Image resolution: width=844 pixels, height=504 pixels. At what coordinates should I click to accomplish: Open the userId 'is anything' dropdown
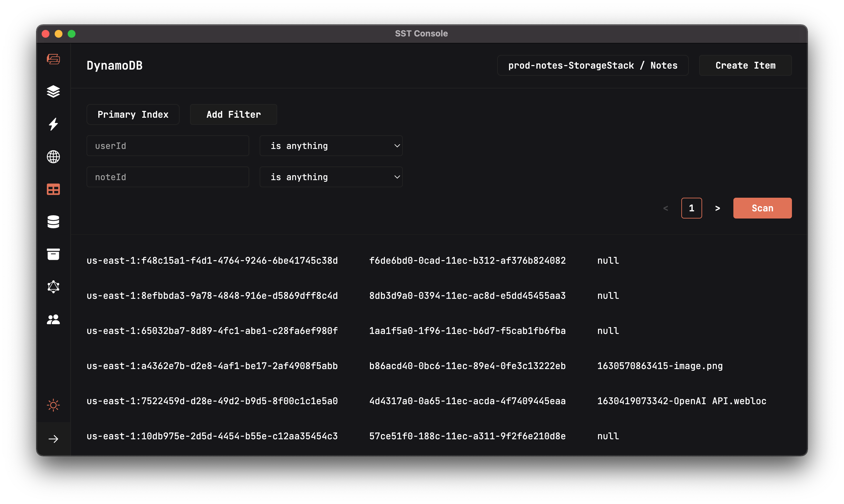(331, 146)
